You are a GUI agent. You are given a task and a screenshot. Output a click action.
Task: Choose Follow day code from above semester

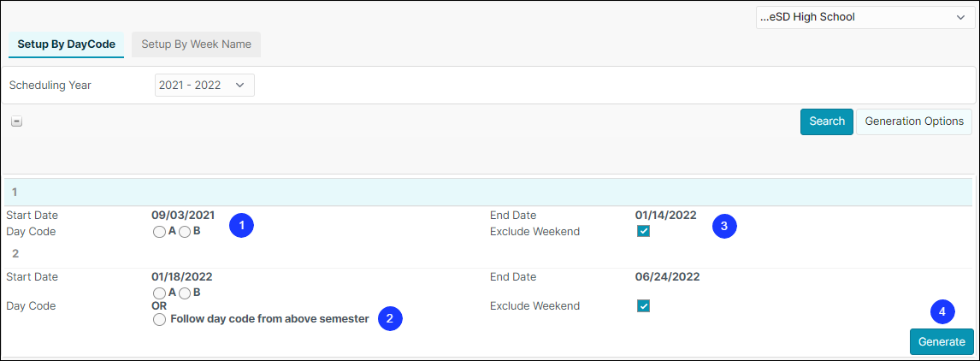(159, 320)
